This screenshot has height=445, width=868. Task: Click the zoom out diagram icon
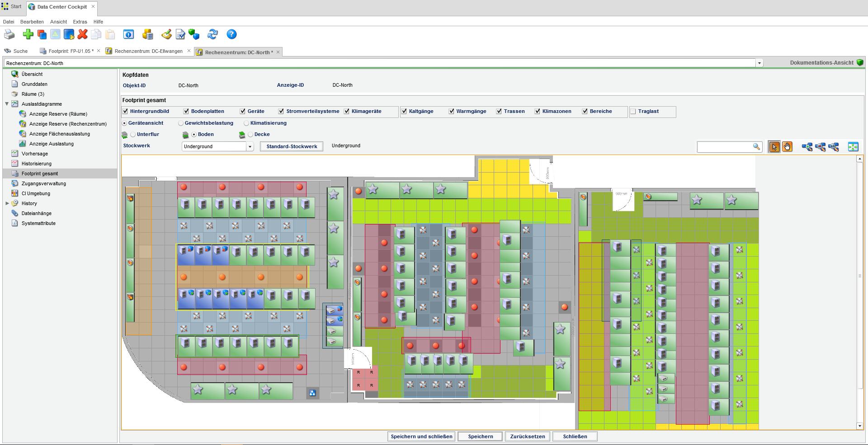click(820, 147)
